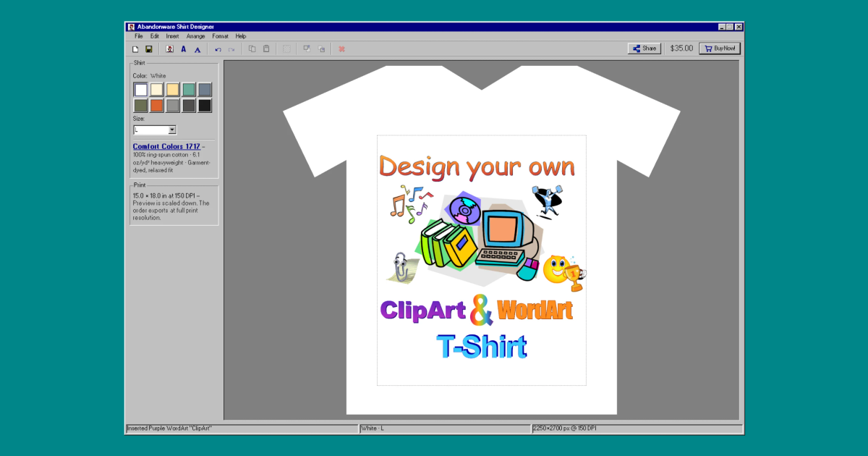Select the purple ClipArt WordArt text
The image size is (868, 456).
(x=423, y=310)
